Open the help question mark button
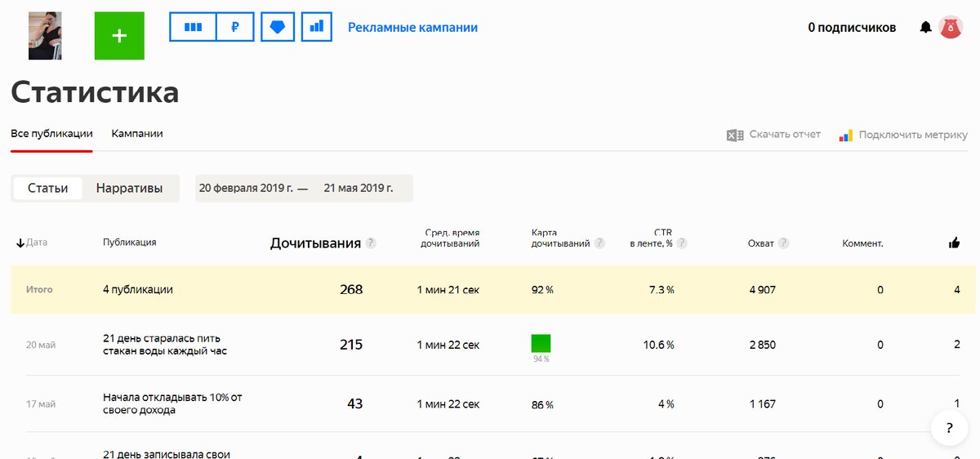Viewport: 980px width, 459px height. pos(950,428)
